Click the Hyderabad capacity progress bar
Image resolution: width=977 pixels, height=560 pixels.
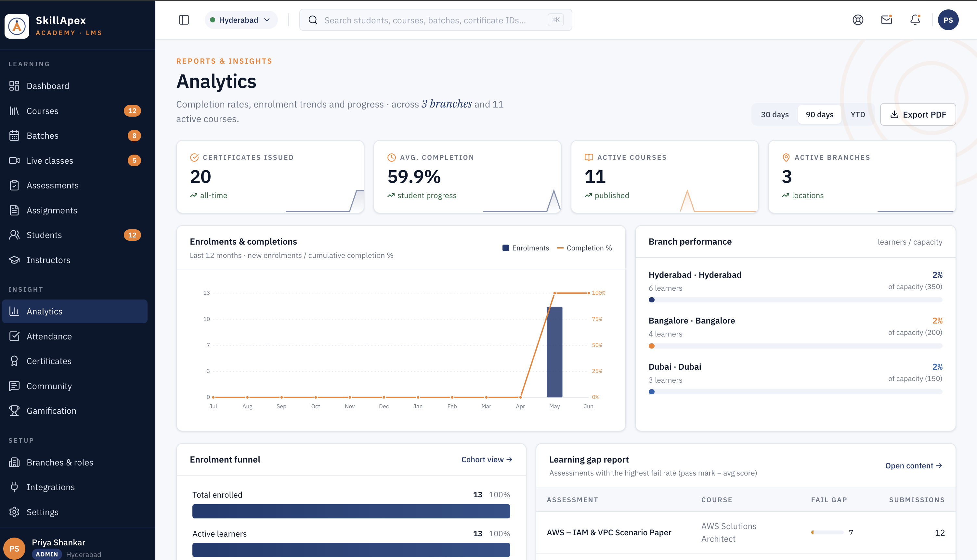(x=795, y=300)
